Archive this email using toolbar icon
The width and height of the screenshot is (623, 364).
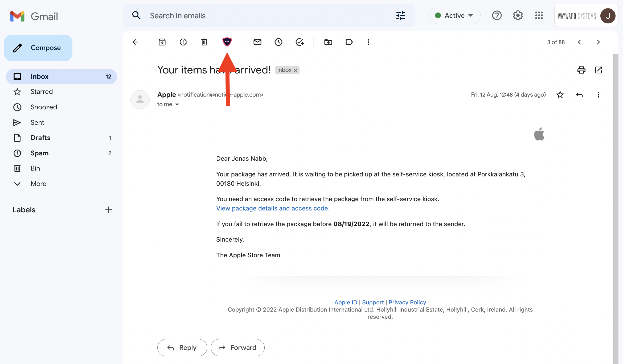tap(162, 42)
